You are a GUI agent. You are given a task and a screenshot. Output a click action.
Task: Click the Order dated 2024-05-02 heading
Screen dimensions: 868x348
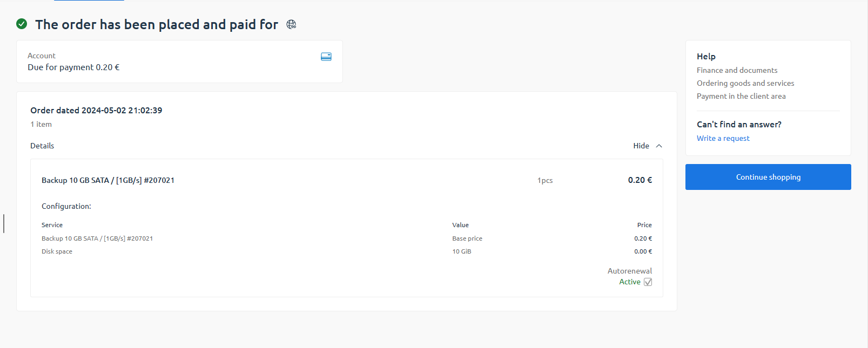coord(96,111)
